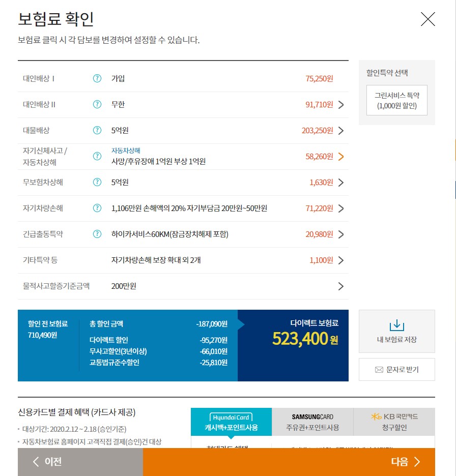Close the 보험료 확인 dialog
The height and width of the screenshot is (476, 456).
click(427, 19)
